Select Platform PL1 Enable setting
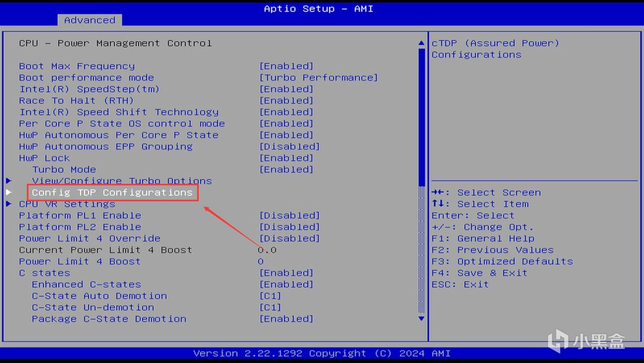This screenshot has width=644, height=363. pyautogui.click(x=80, y=215)
